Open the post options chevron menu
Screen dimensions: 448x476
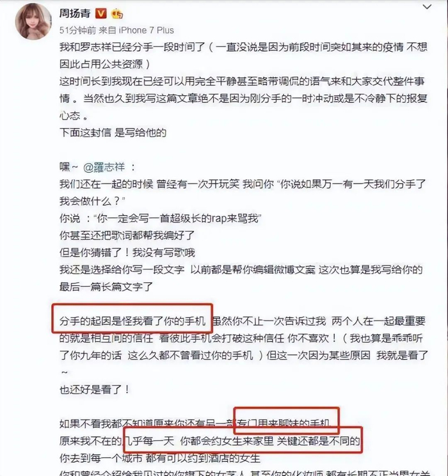click(x=427, y=6)
